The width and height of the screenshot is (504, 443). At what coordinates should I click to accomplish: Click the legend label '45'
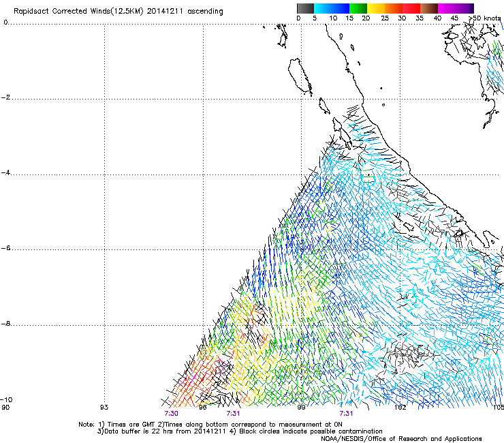point(454,18)
